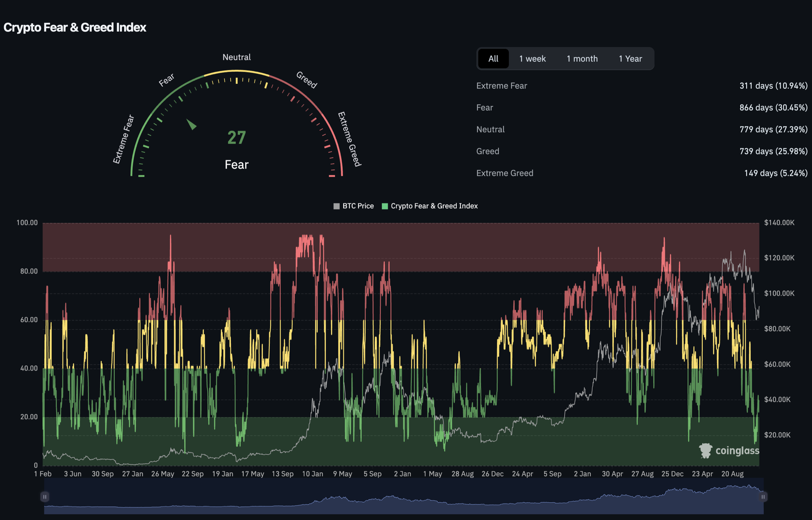Click the green Fear & Greed legend swatch
Screen dimensions: 812x520
[x=384, y=206]
